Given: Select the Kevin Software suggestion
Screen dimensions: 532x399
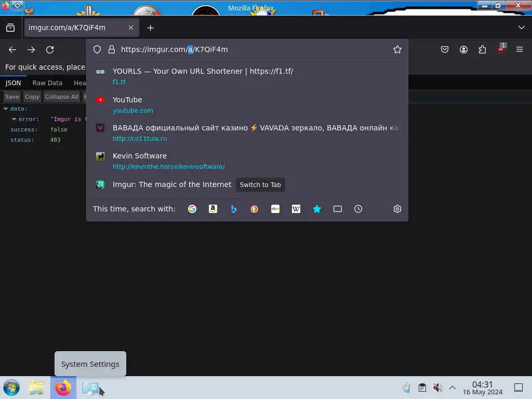Looking at the screenshot, I should coord(247,161).
